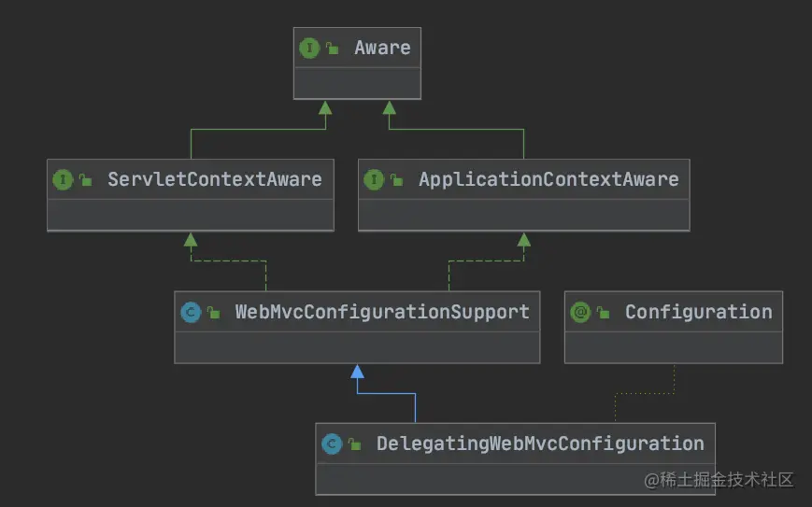
Task: Click the annotation icon beside Configuration
Action: pyautogui.click(x=580, y=312)
